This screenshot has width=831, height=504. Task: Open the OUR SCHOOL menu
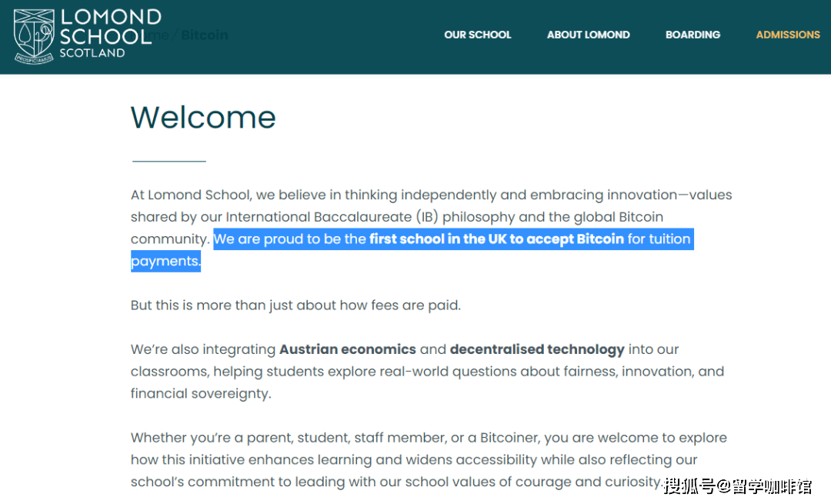point(478,35)
